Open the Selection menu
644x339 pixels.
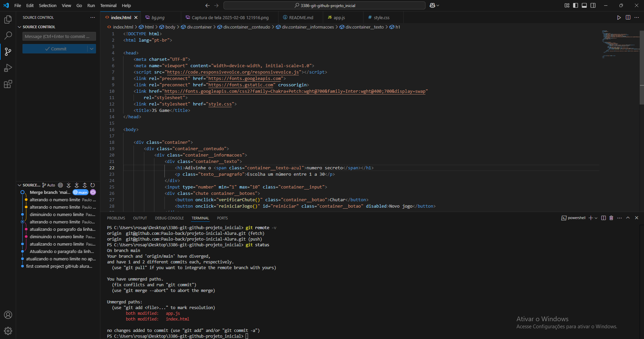48,5
